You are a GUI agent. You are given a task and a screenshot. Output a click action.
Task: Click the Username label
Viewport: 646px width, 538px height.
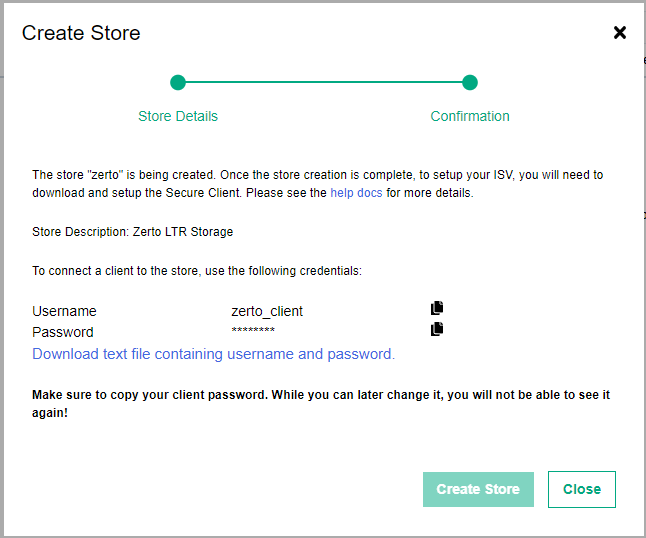pyautogui.click(x=64, y=311)
